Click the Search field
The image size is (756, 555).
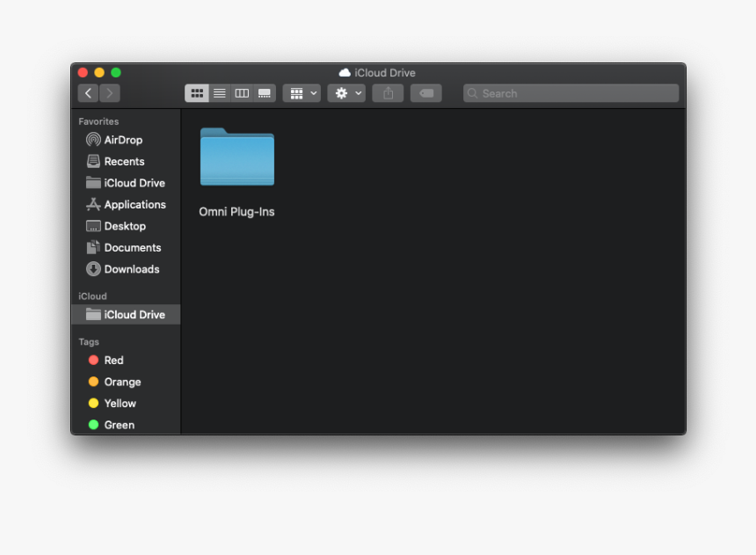(571, 93)
